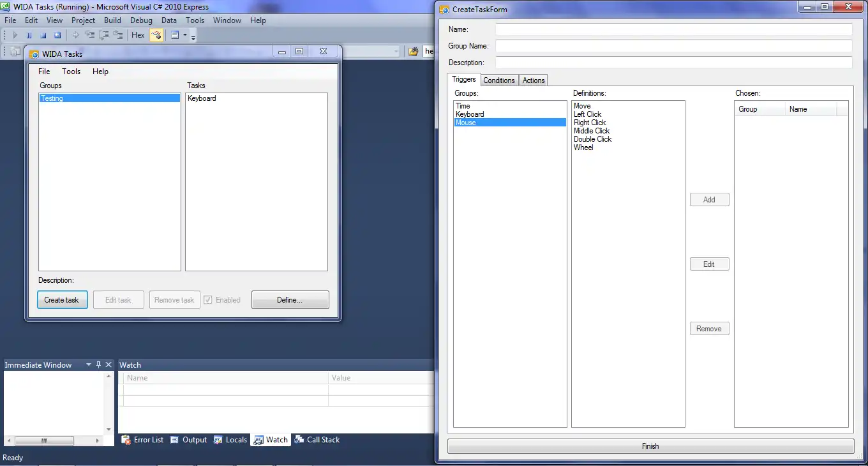Open the Data menu
Viewport: 868px width, 466px height.
[x=169, y=20]
